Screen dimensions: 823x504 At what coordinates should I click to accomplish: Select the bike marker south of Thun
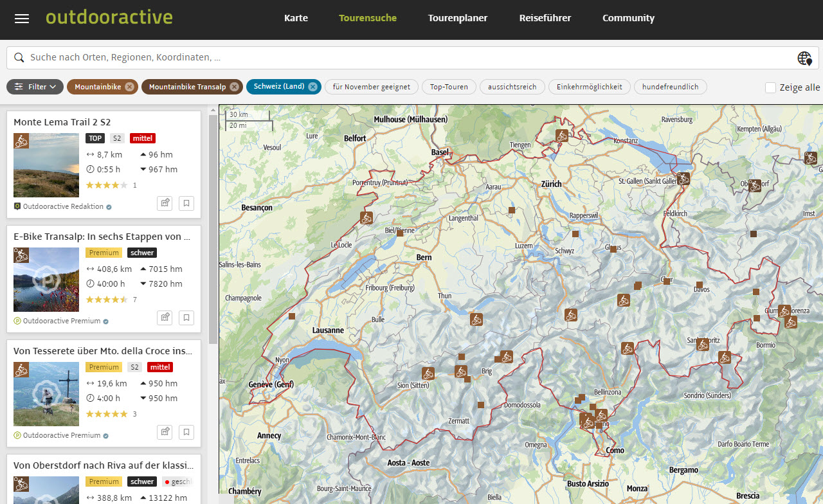point(476,319)
